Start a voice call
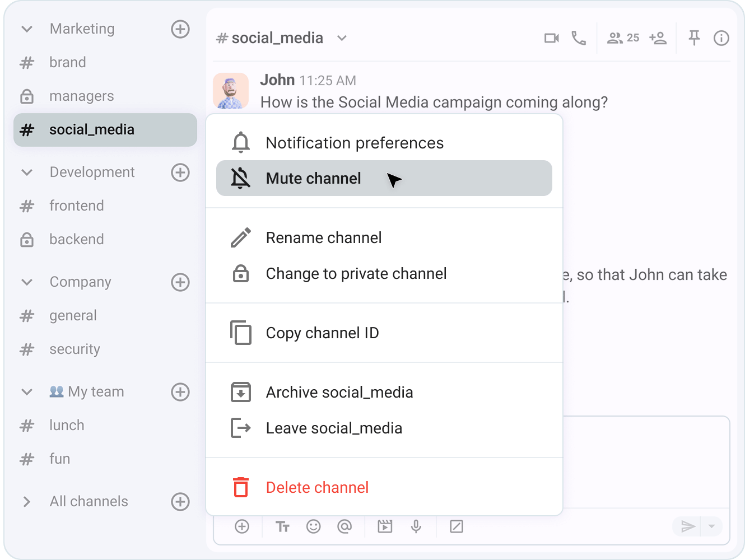Image resolution: width=745 pixels, height=560 pixels. click(x=579, y=38)
